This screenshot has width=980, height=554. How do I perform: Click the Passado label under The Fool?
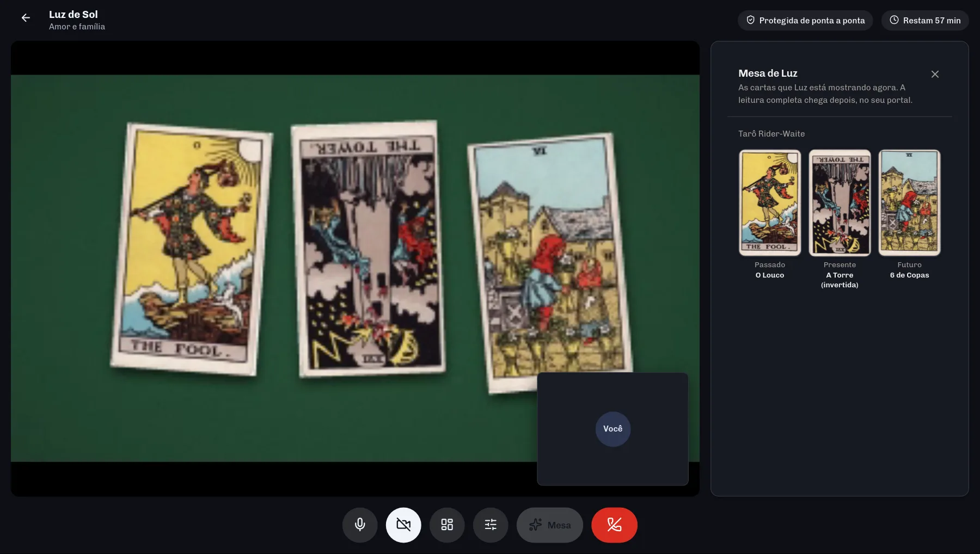pyautogui.click(x=770, y=265)
